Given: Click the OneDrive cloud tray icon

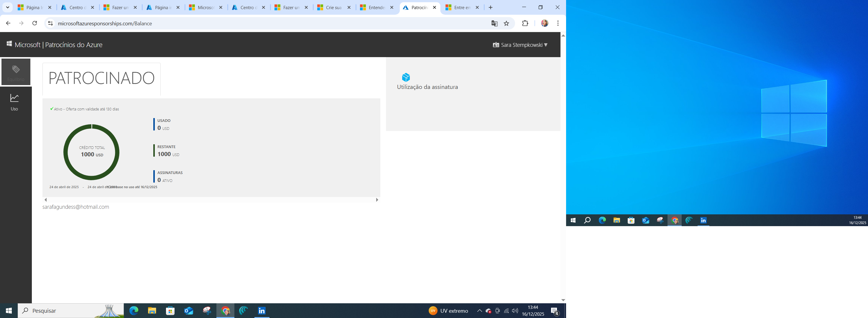Looking at the screenshot, I should (488, 311).
